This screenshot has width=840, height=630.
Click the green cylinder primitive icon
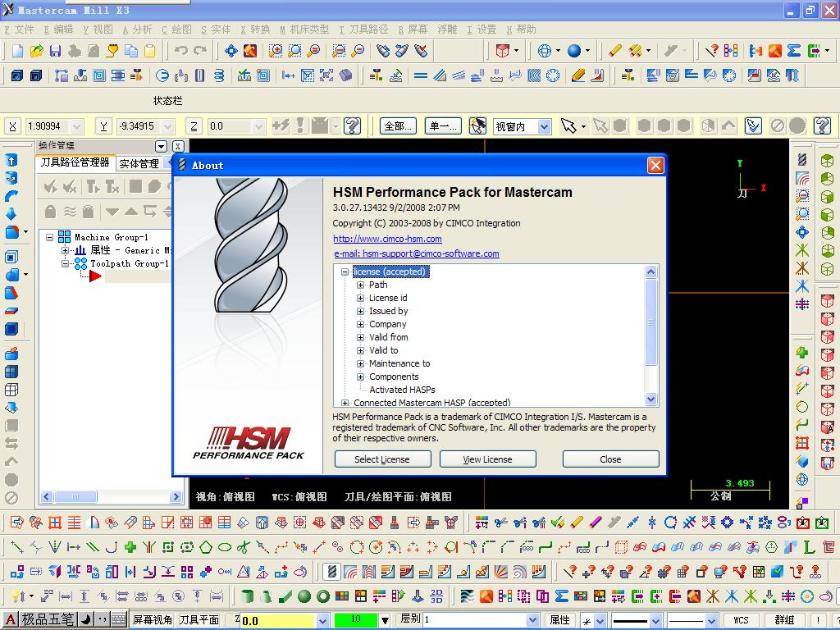pyautogui.click(x=246, y=596)
